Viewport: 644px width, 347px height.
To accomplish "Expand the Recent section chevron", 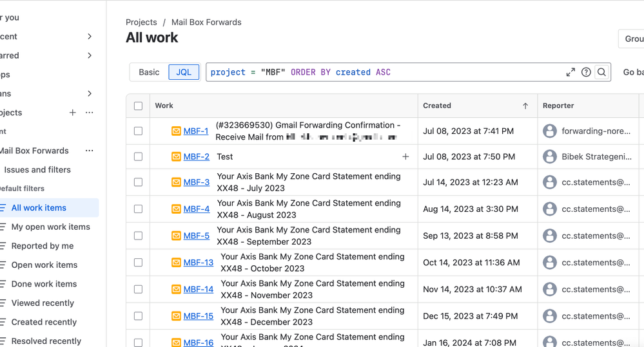I will tap(90, 37).
